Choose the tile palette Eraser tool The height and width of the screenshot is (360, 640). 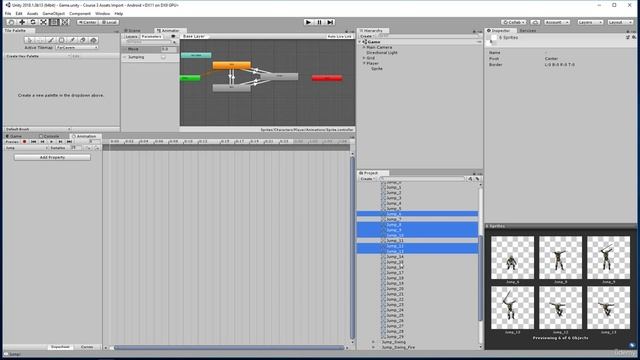coord(83,40)
